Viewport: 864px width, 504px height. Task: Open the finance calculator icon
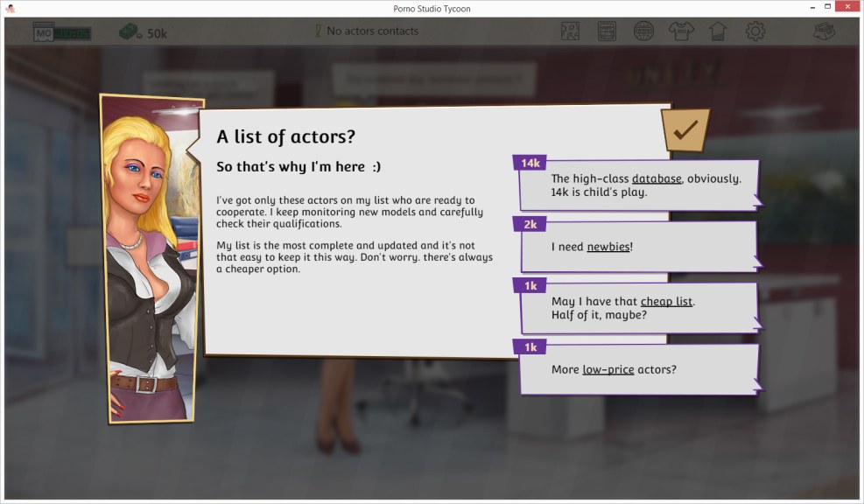coord(607,31)
